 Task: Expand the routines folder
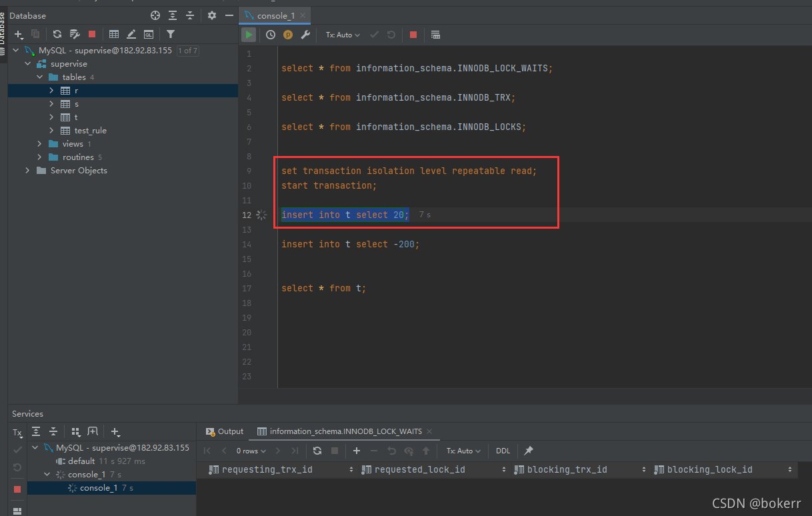[x=40, y=157]
